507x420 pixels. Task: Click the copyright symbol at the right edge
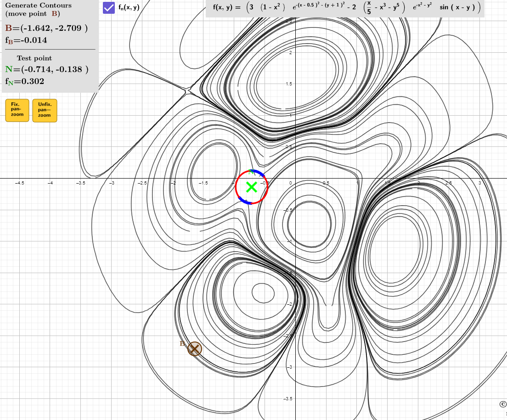[x=503, y=404]
